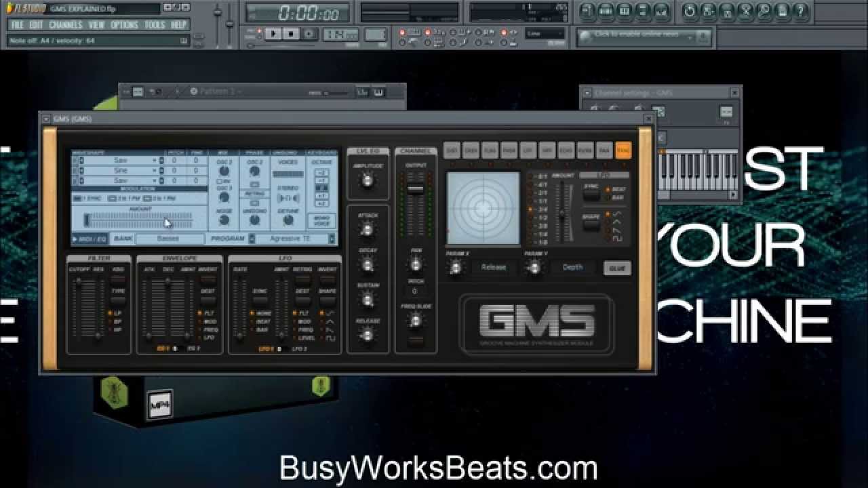Click the GLUE button

pyautogui.click(x=617, y=268)
